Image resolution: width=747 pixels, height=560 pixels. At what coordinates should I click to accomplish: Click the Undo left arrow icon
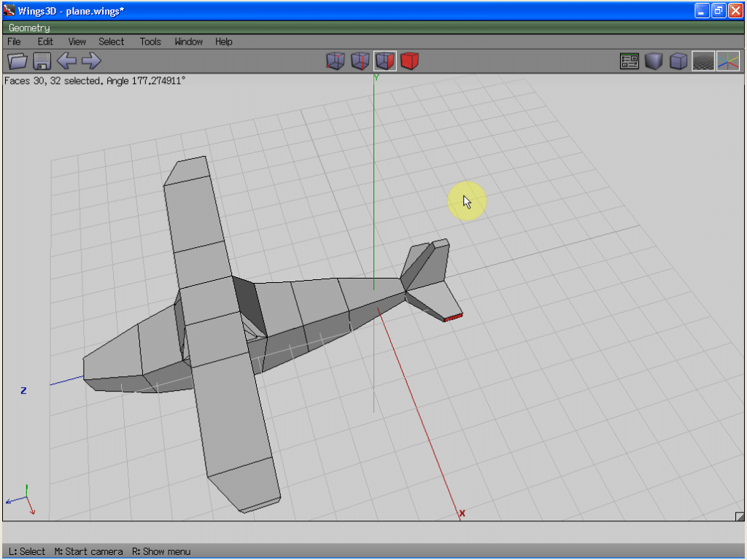66,61
